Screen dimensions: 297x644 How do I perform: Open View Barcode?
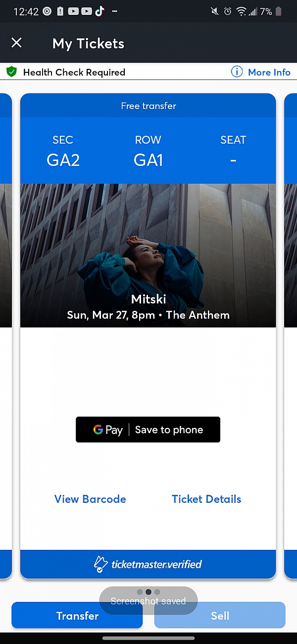90,499
